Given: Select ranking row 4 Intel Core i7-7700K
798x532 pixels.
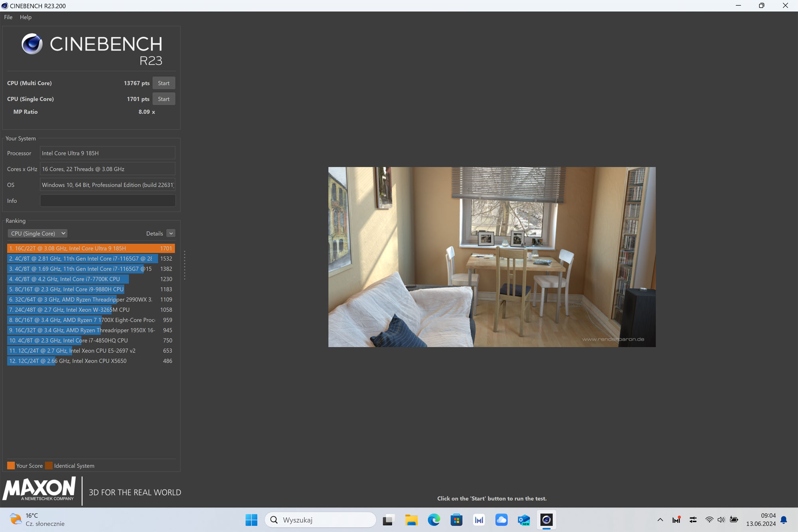Looking at the screenshot, I should pos(91,279).
